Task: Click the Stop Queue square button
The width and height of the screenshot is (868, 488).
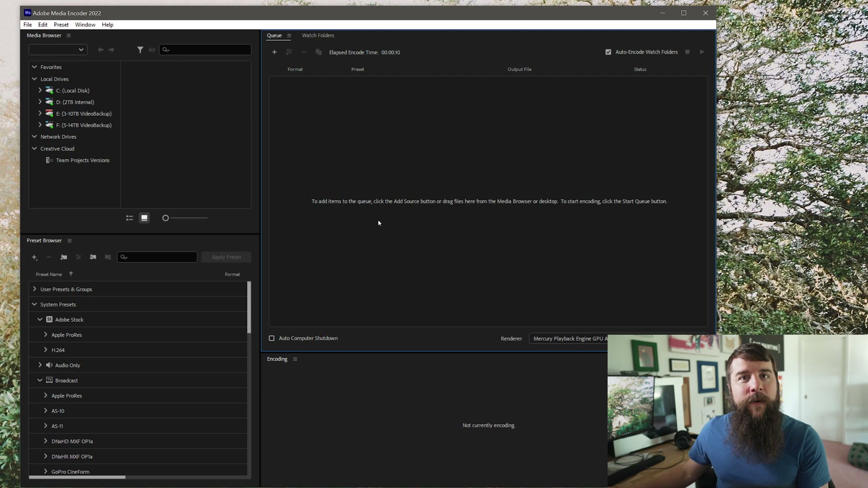Action: [687, 52]
